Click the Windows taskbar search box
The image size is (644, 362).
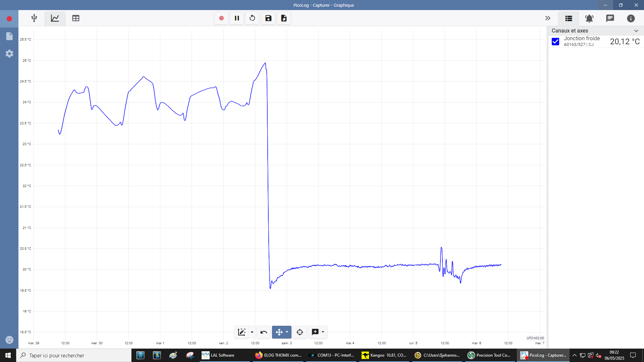point(74,355)
